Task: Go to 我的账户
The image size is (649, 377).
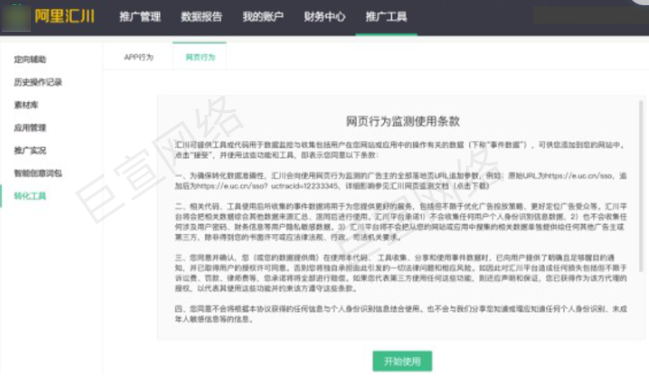Action: click(x=263, y=17)
